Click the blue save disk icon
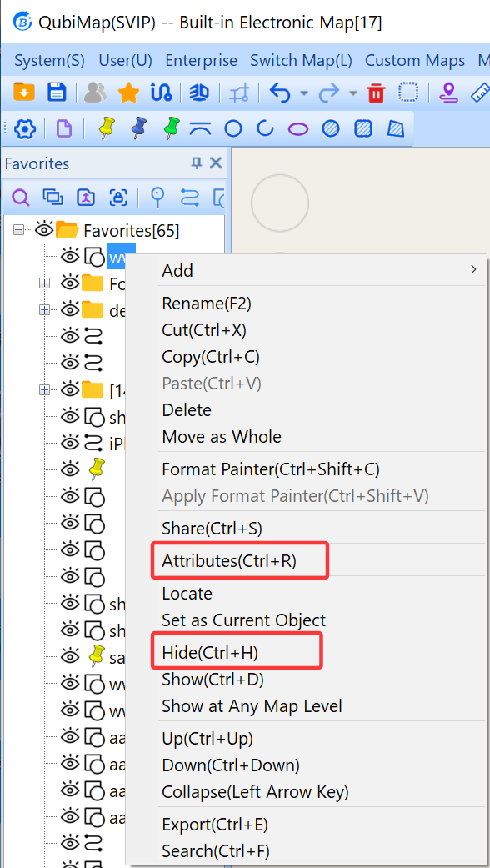Viewport: 490px width, 868px height. 57,93
